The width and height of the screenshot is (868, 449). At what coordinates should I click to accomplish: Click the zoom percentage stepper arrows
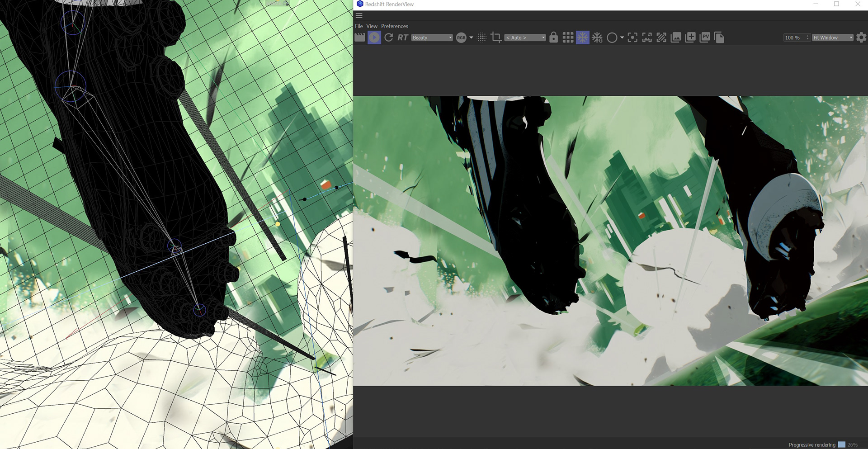coord(807,38)
